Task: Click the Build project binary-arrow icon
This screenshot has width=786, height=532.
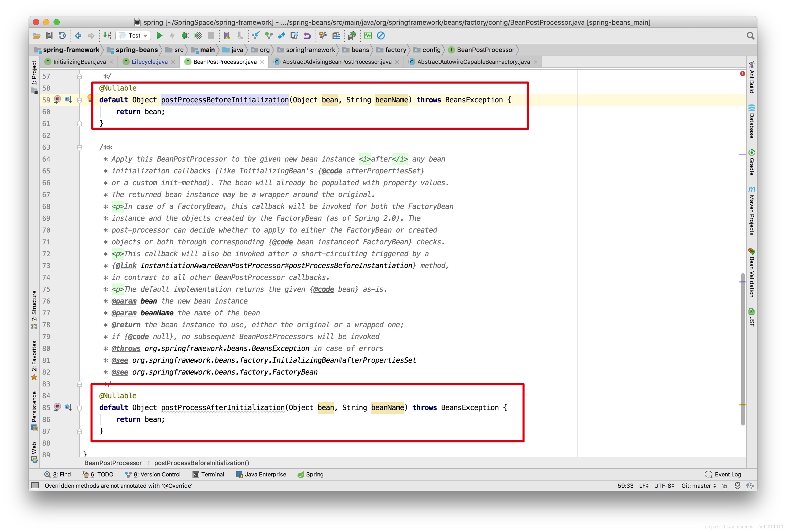Action: 107,35
